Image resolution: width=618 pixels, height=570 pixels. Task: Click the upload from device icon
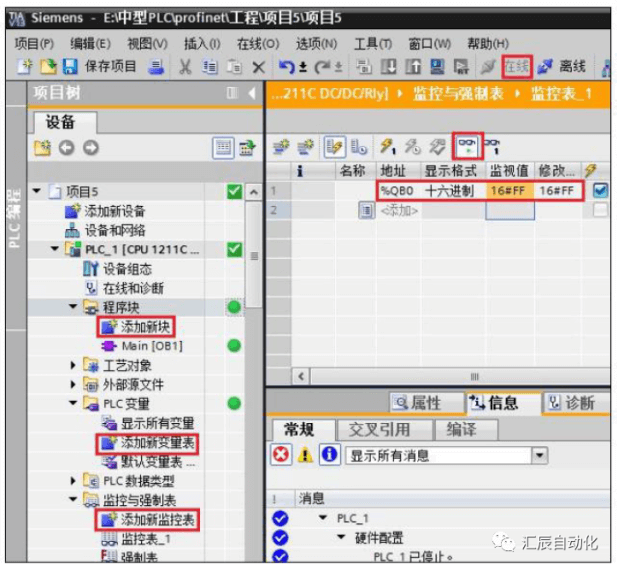[x=413, y=67]
